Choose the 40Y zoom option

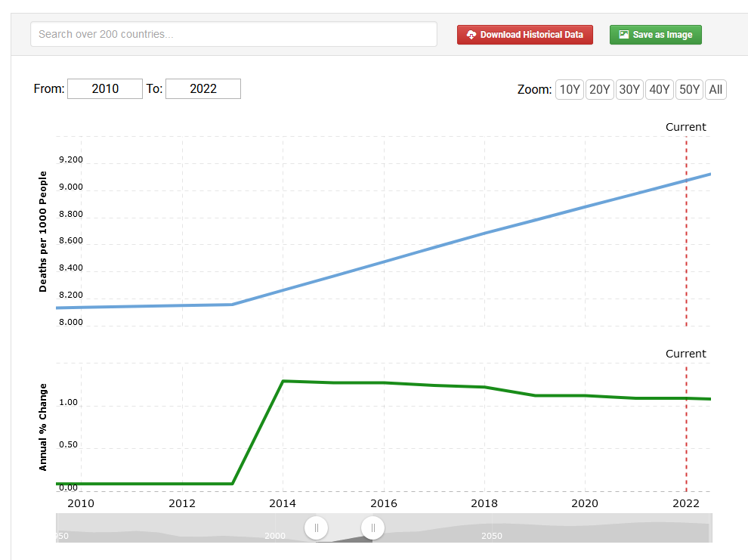pyautogui.click(x=660, y=89)
